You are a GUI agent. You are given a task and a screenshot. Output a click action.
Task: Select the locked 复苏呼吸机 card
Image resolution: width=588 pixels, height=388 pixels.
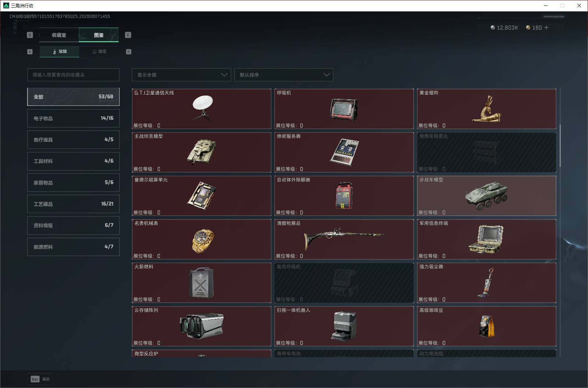[x=344, y=283]
